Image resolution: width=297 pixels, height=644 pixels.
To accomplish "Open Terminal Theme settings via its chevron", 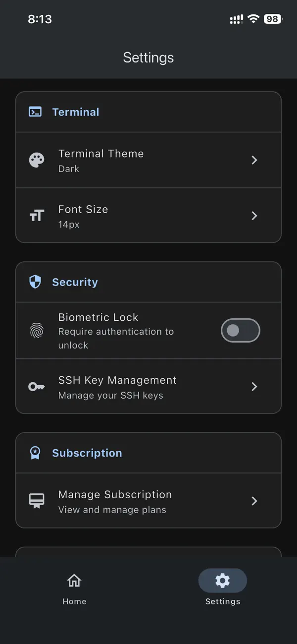I will click(x=254, y=160).
